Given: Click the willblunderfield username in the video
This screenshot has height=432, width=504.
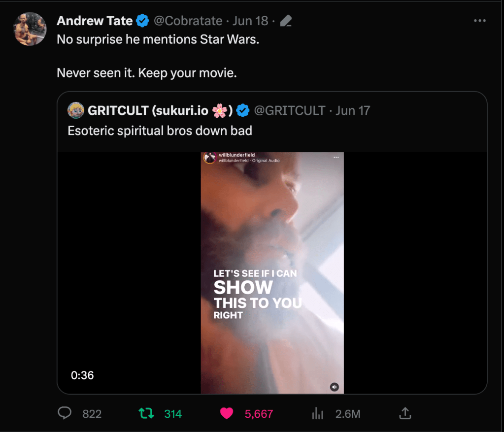Looking at the screenshot, I should [x=236, y=155].
